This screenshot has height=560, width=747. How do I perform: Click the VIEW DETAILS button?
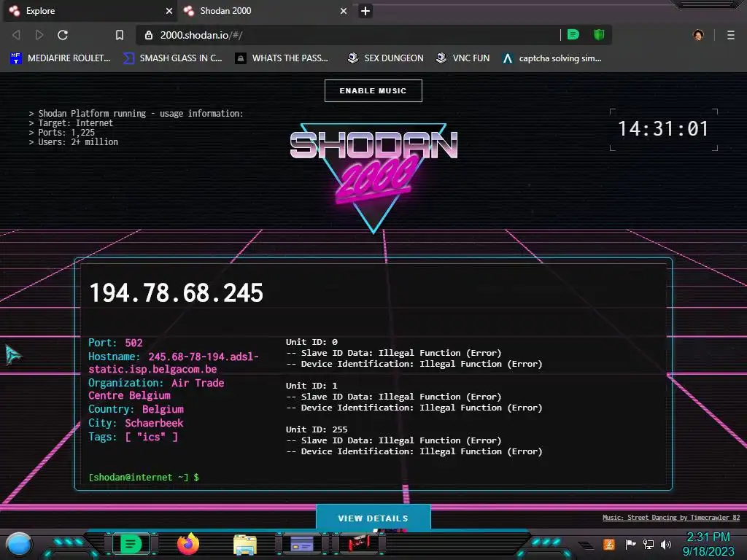coord(373,518)
